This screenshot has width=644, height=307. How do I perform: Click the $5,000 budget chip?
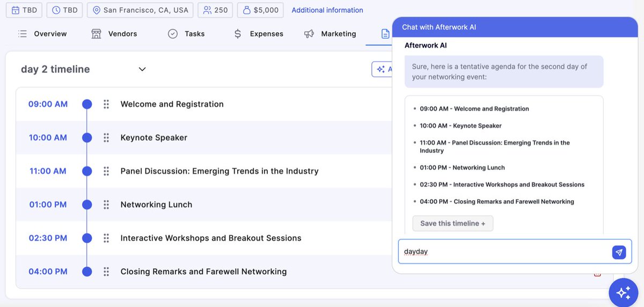point(261,10)
